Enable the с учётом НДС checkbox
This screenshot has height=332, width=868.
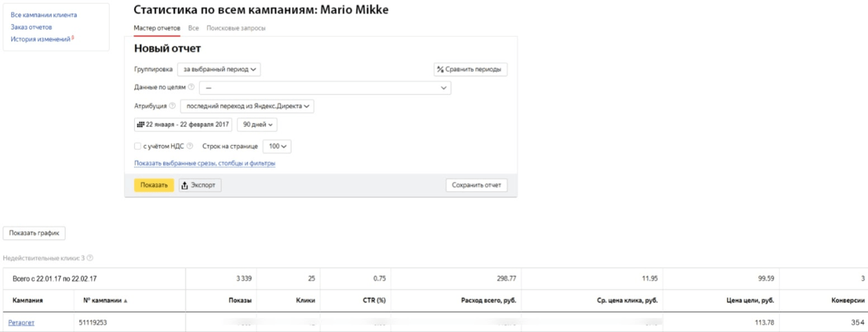(x=137, y=146)
